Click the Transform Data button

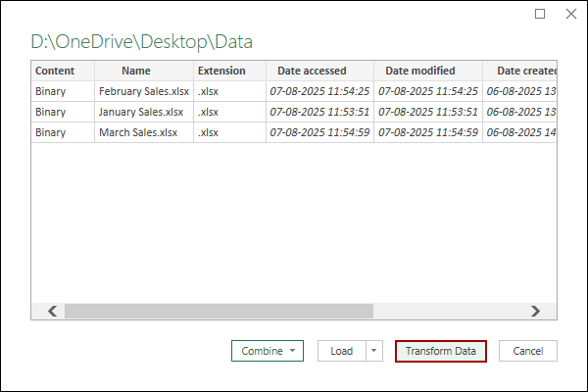[440, 351]
